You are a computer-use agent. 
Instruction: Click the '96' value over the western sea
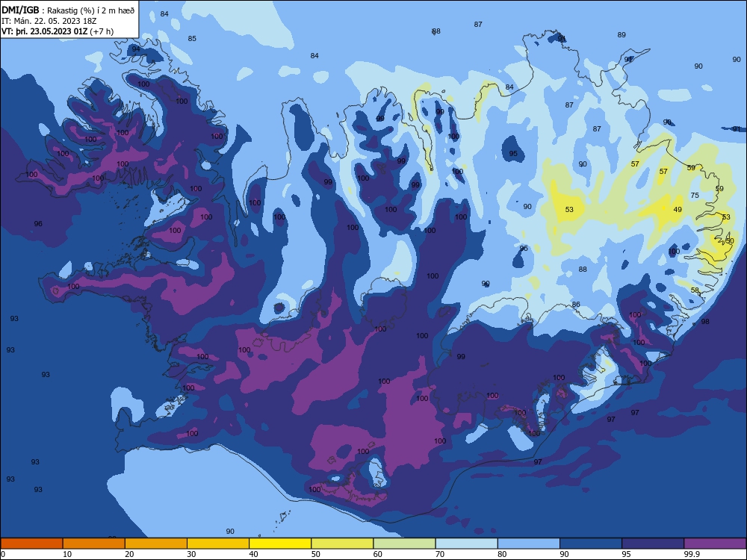pyautogui.click(x=38, y=223)
